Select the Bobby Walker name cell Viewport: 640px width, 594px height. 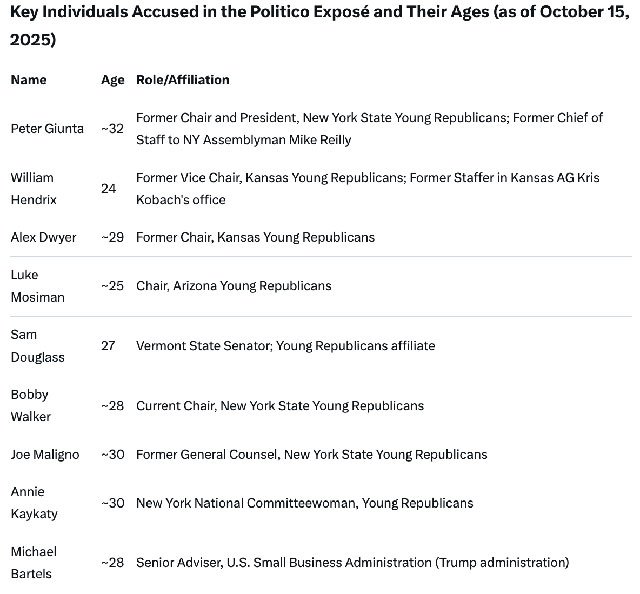(31, 405)
